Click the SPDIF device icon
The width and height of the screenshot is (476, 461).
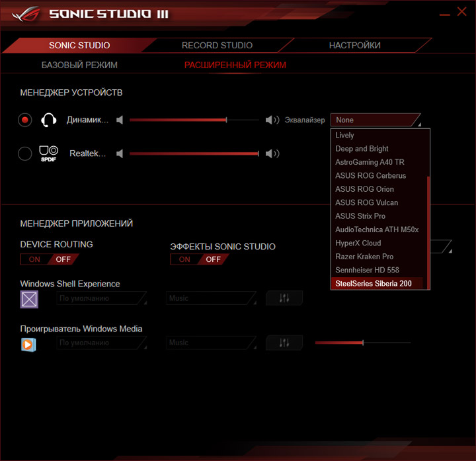coord(48,153)
